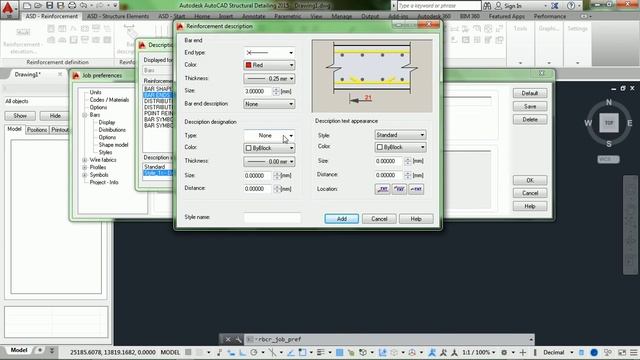Click the clean screen icon in status bar
The image size is (640, 360).
[x=622, y=352]
